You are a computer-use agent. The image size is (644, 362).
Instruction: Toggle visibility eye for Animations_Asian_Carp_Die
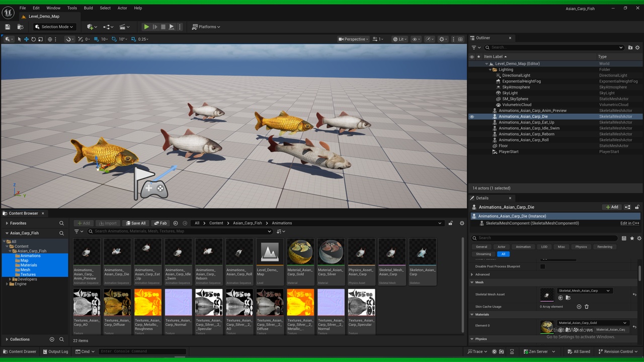click(x=472, y=117)
